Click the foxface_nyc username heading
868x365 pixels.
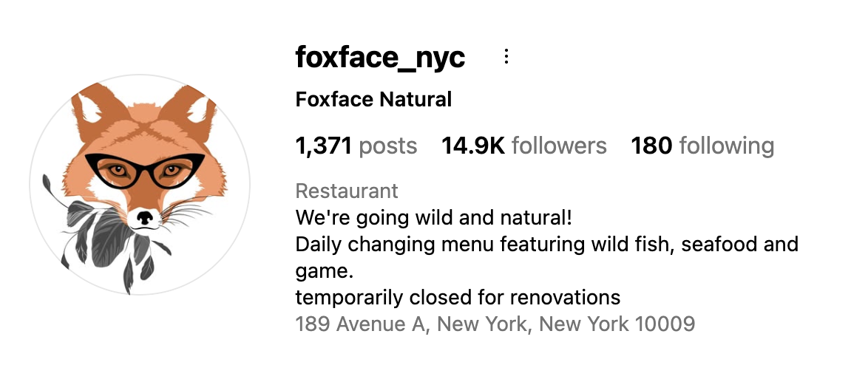[380, 57]
